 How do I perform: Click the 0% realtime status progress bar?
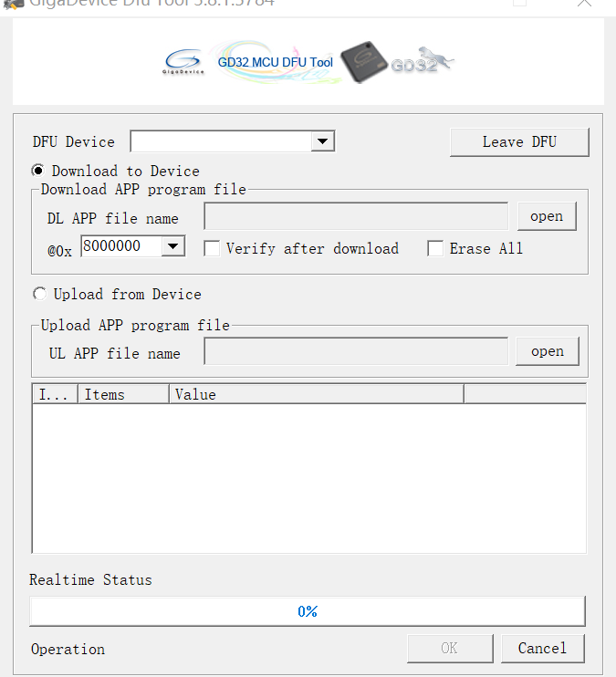tap(308, 611)
